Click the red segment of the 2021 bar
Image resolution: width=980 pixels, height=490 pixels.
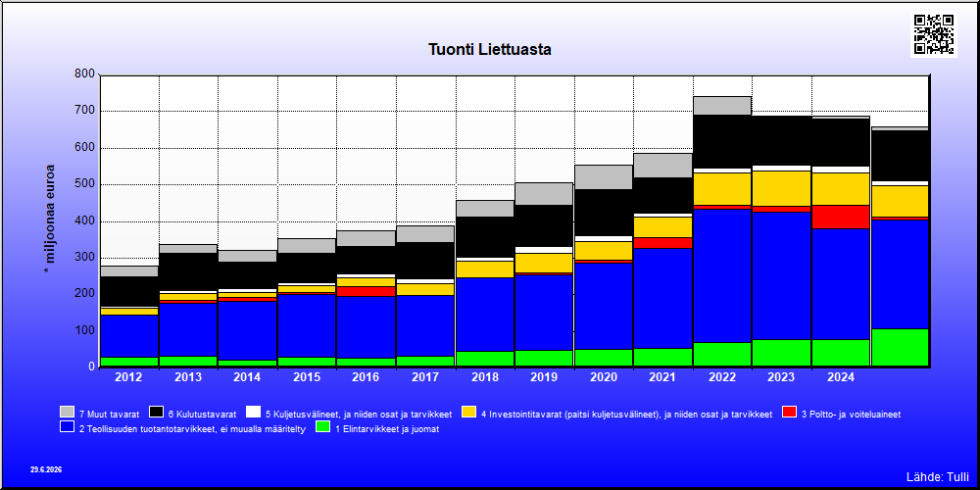(662, 242)
